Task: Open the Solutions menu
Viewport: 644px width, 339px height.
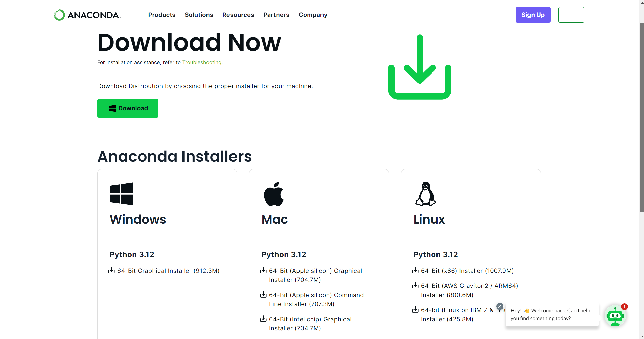Action: [199, 15]
